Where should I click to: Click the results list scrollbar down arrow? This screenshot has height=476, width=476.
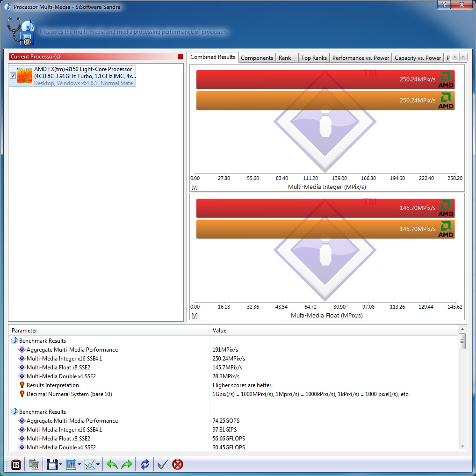(462, 447)
